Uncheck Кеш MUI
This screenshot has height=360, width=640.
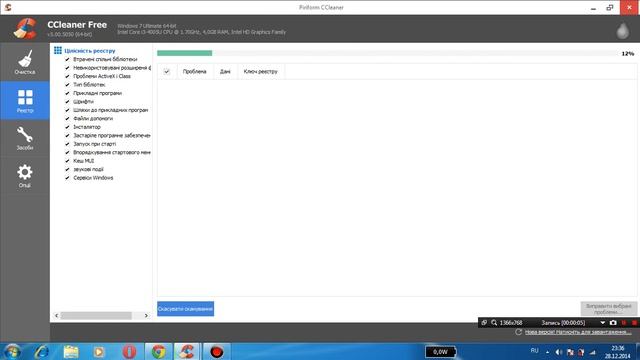tap(67, 161)
